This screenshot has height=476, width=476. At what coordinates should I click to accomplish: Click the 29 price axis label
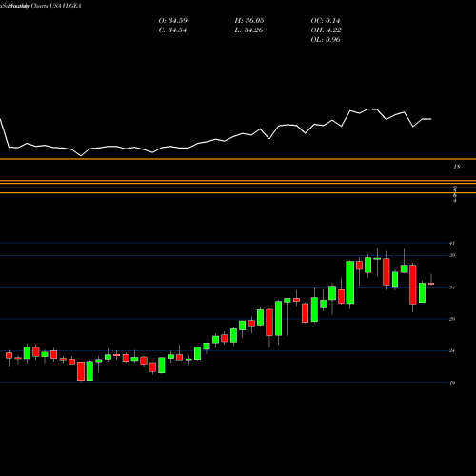[x=452, y=319]
